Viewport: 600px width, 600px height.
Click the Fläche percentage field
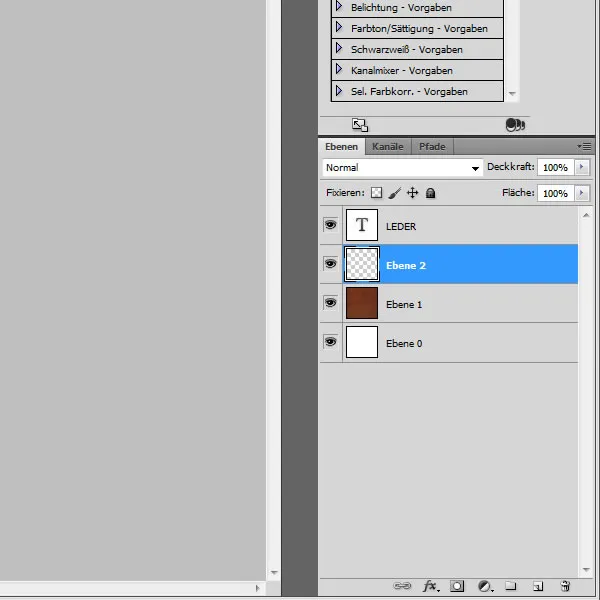click(x=554, y=193)
